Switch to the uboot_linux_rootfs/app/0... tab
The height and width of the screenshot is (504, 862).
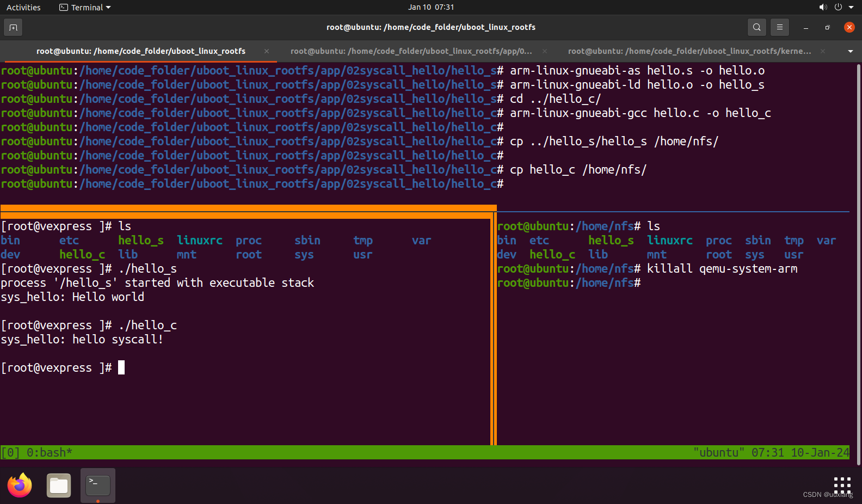click(411, 51)
